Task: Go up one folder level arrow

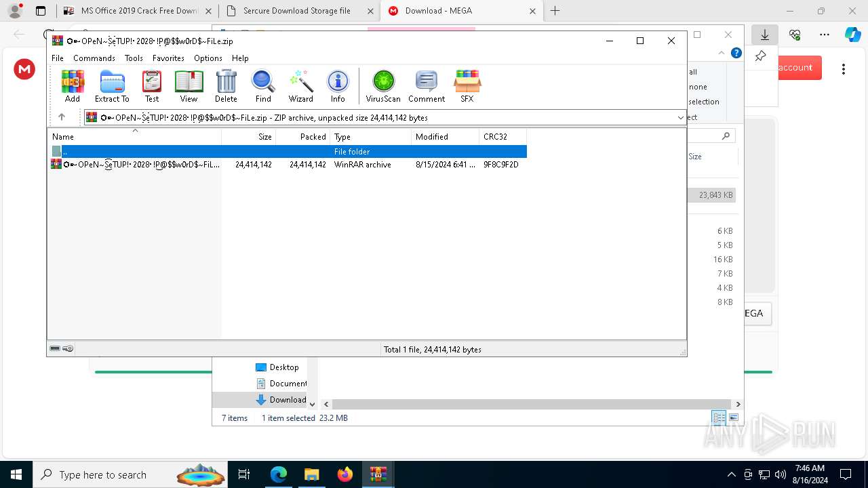Action: click(x=62, y=117)
